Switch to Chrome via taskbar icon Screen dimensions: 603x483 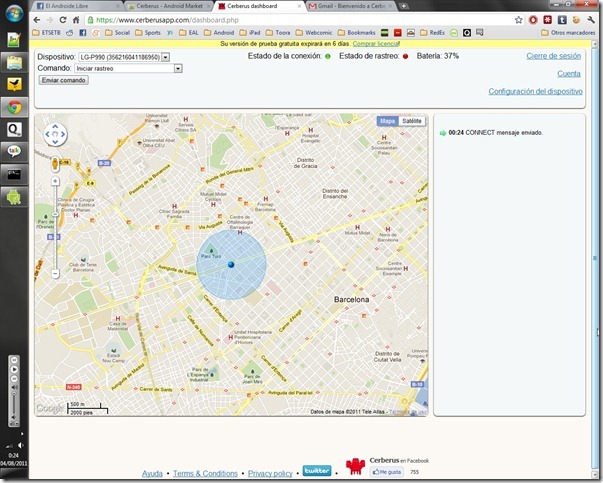pos(14,107)
